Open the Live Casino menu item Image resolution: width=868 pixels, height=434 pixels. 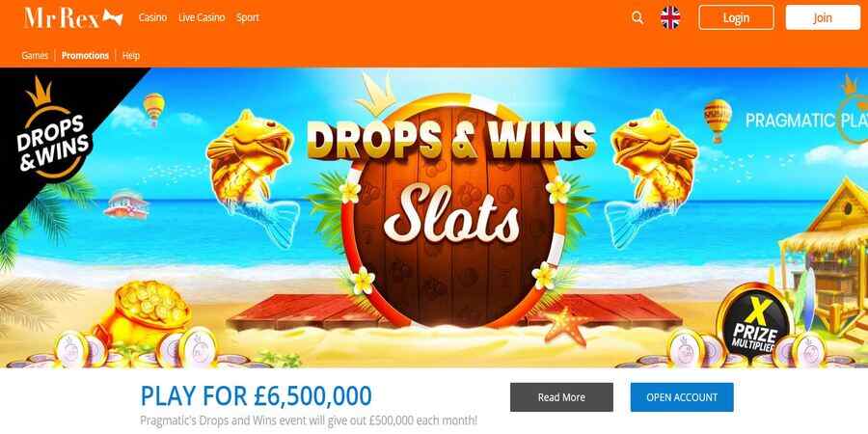click(x=202, y=17)
